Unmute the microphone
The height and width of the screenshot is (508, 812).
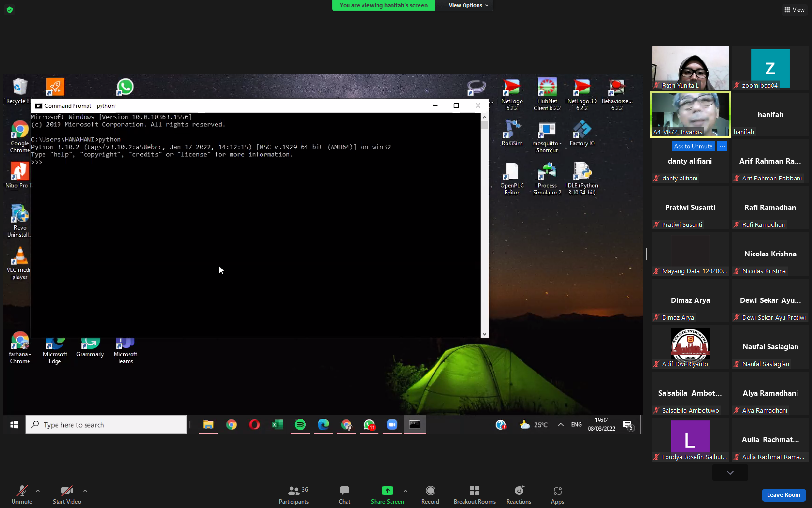22,495
